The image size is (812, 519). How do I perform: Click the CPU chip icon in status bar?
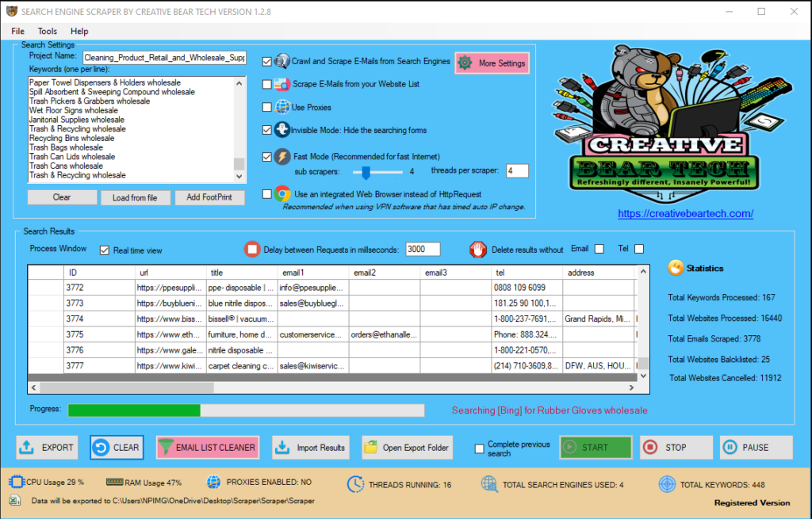point(17,483)
